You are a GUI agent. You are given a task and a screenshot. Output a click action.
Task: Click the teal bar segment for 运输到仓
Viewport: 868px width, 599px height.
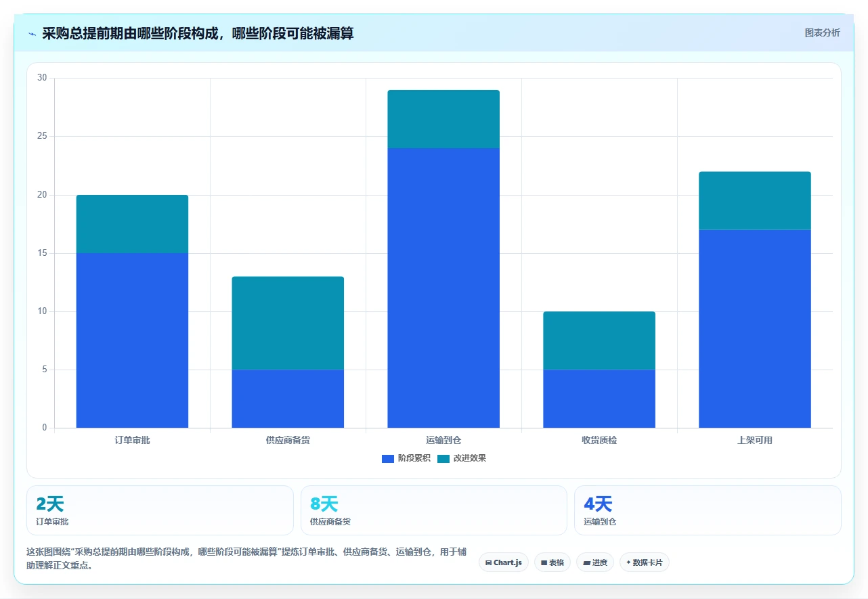(443, 119)
